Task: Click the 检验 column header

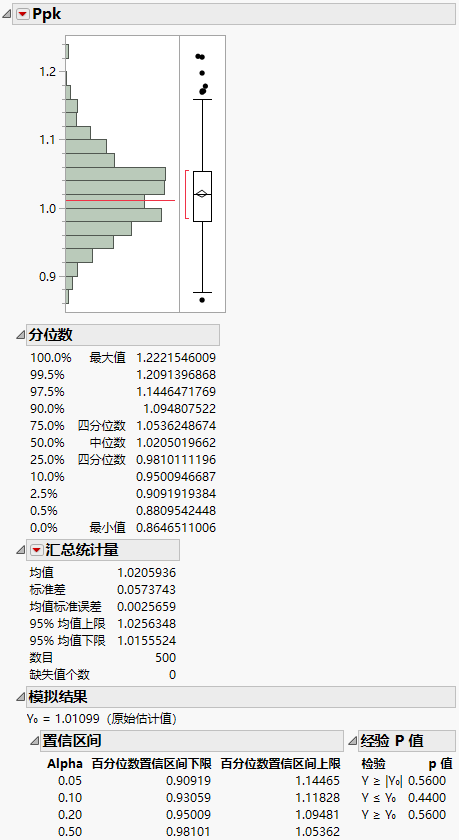Action: click(373, 763)
